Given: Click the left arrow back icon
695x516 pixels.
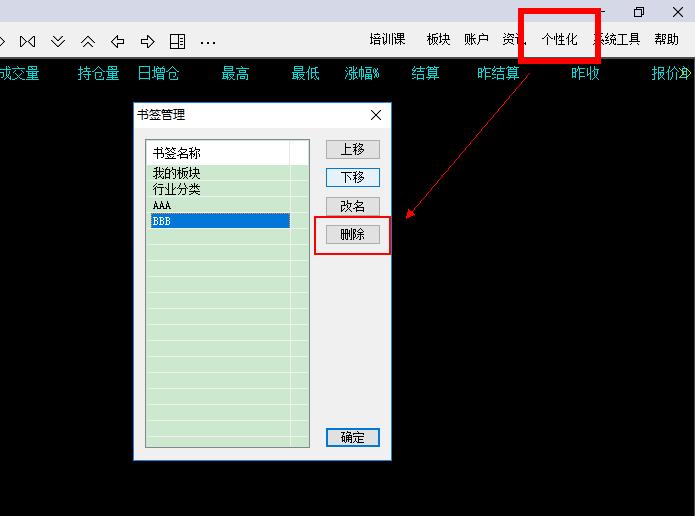Looking at the screenshot, I should [x=118, y=41].
